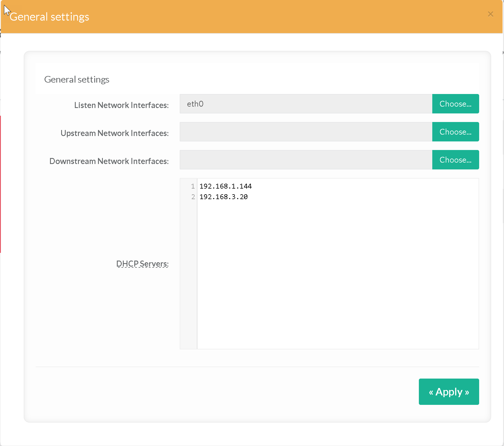This screenshot has height=446, width=504.
Task: Click line number 1 in editor gutter
Action: pyautogui.click(x=193, y=186)
